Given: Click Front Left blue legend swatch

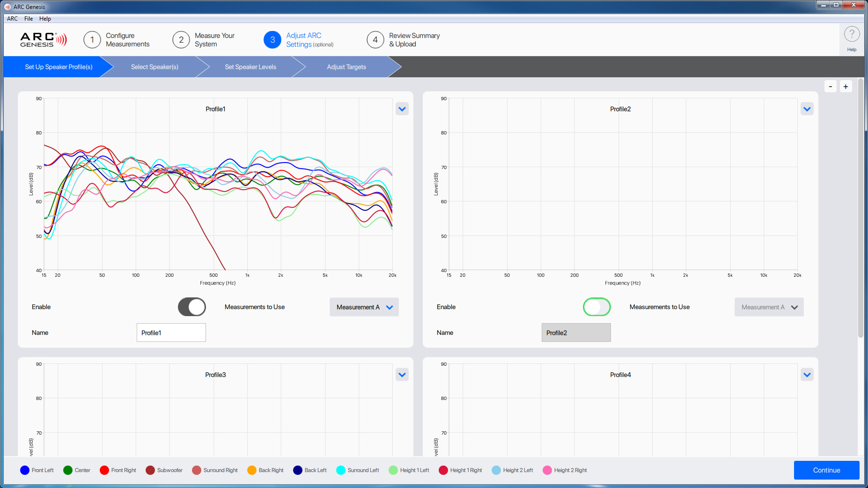Looking at the screenshot, I should pos(25,470).
